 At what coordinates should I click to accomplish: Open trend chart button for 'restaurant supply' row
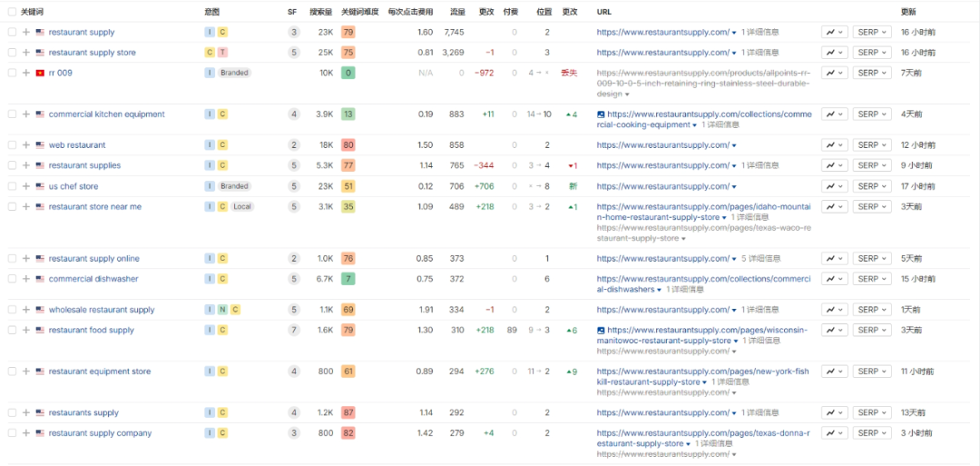pyautogui.click(x=835, y=32)
